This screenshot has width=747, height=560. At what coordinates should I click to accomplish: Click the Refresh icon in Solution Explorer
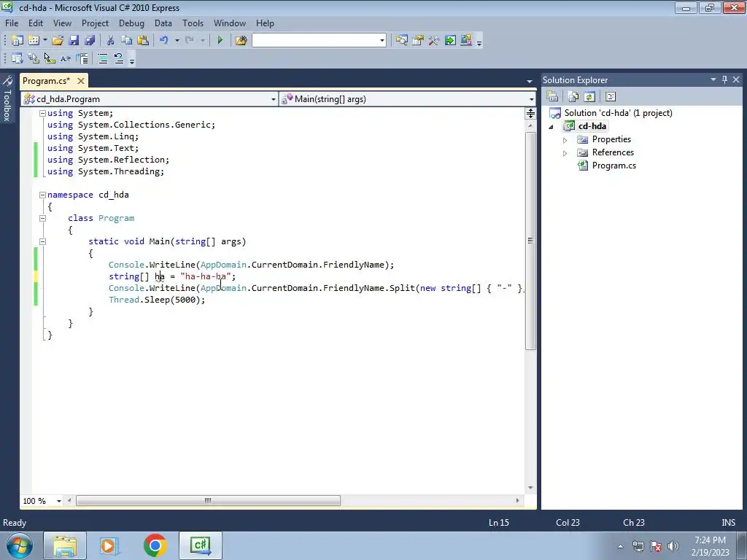589,97
